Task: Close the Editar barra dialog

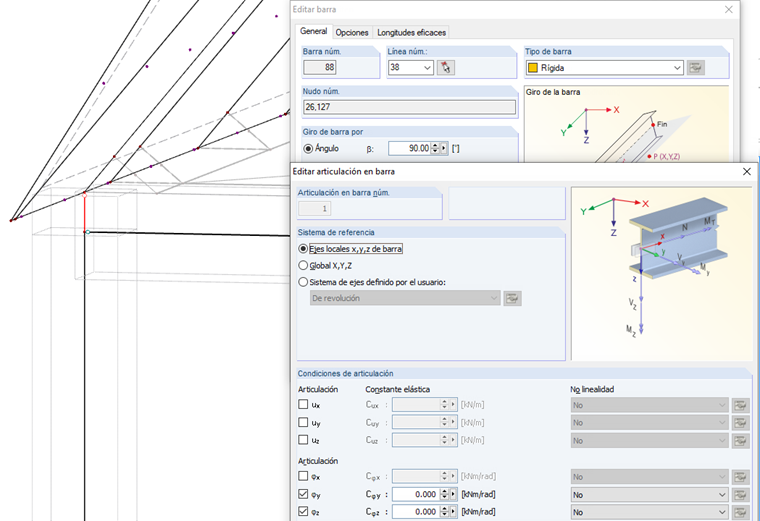Action: 728,9
